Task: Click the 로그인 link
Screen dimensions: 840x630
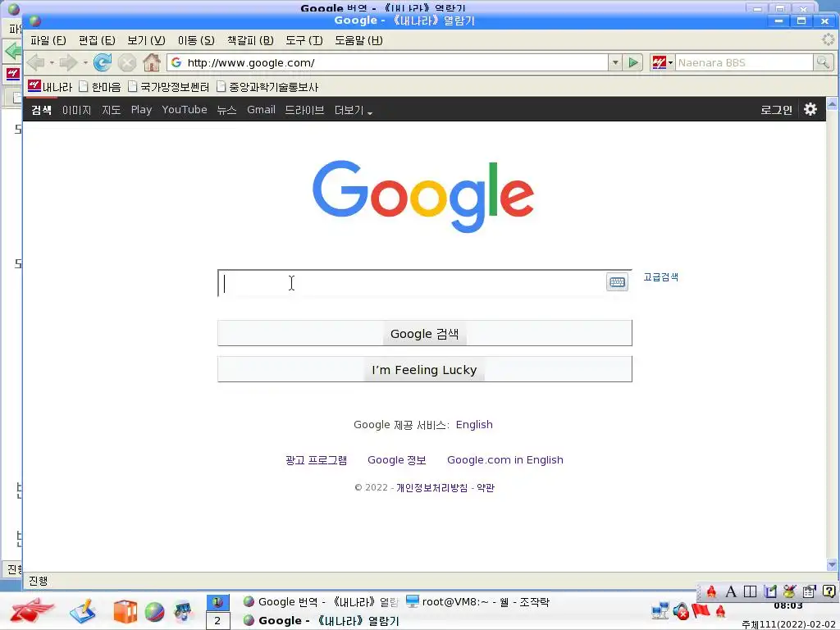Action: click(x=776, y=110)
